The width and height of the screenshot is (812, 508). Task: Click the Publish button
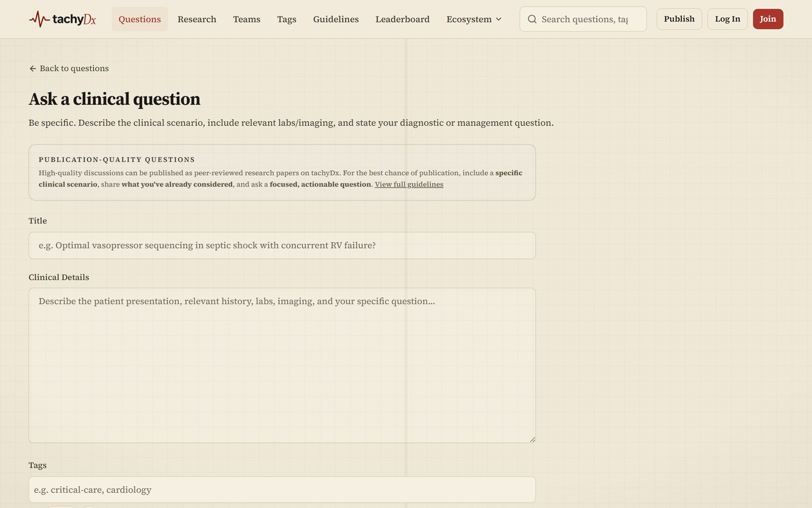click(679, 19)
